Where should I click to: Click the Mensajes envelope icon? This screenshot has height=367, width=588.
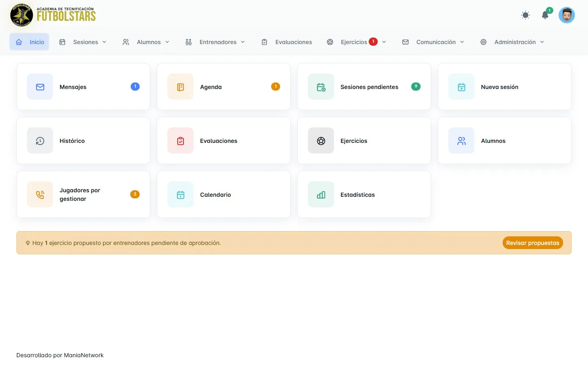pos(40,87)
